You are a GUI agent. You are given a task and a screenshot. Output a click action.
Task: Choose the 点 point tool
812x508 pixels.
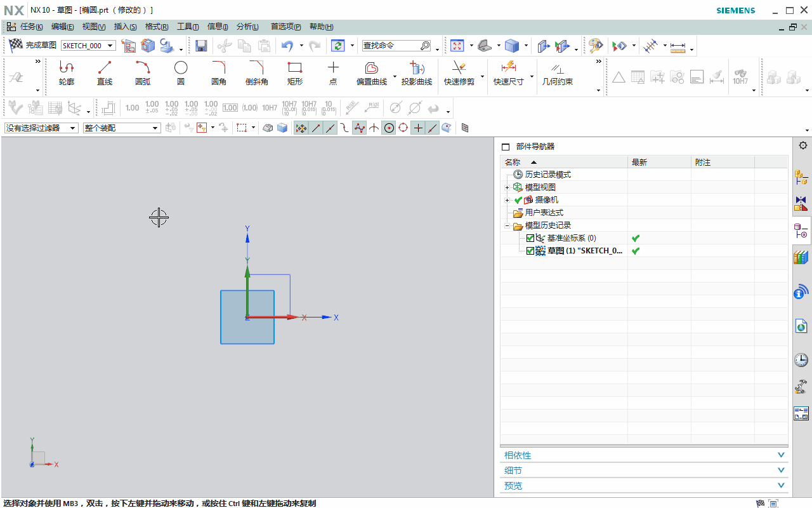(333, 74)
